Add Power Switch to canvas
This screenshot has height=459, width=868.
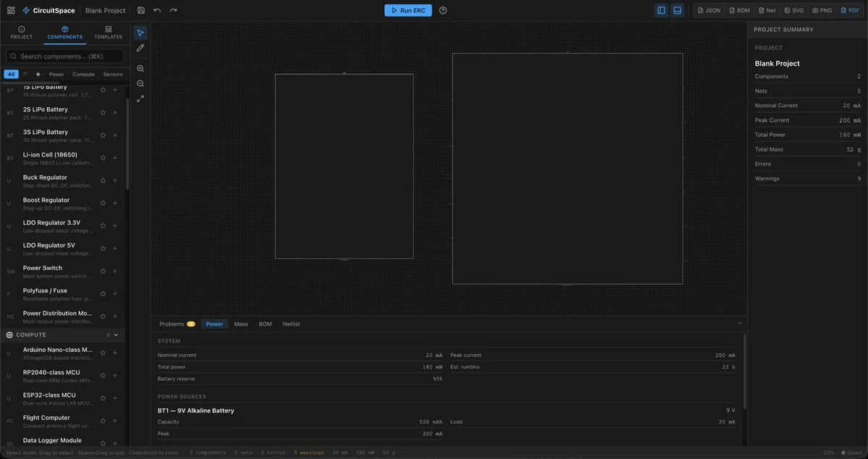115,271
